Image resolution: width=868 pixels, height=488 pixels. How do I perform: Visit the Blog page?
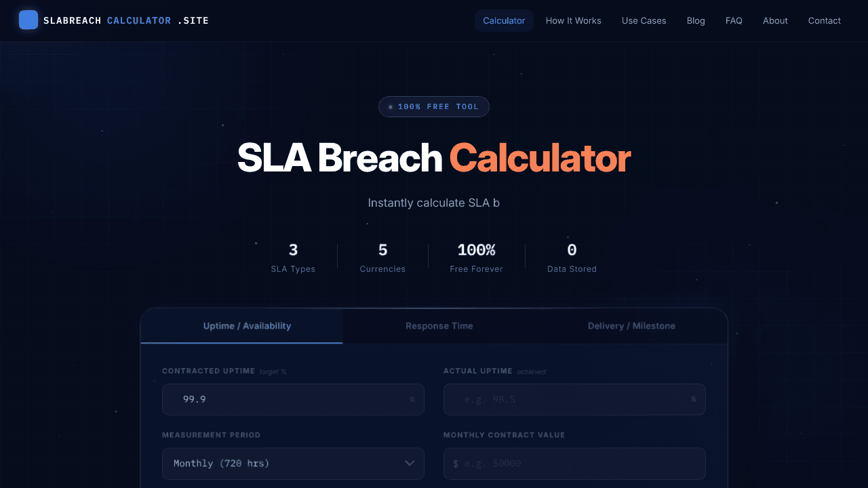point(696,20)
